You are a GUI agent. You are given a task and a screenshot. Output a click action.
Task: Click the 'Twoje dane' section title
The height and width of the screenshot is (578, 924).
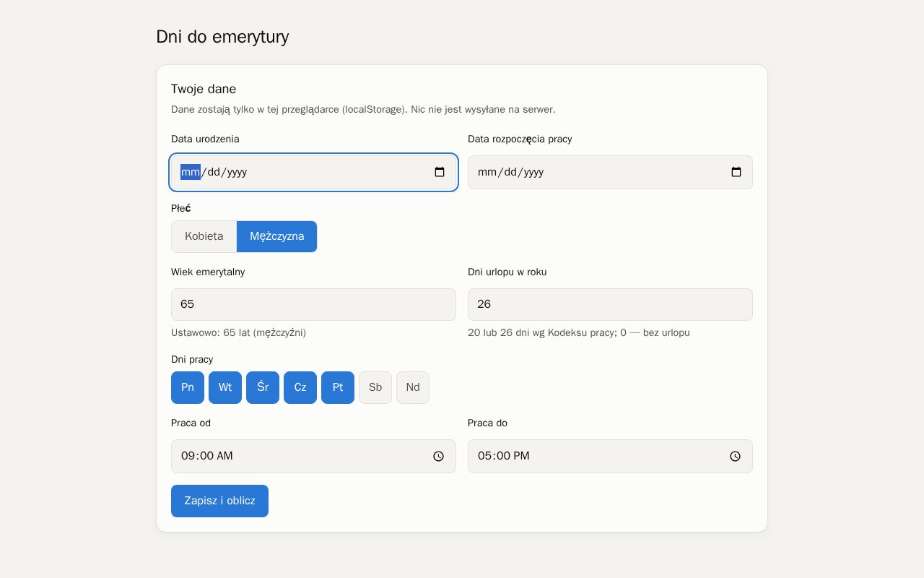coord(204,89)
